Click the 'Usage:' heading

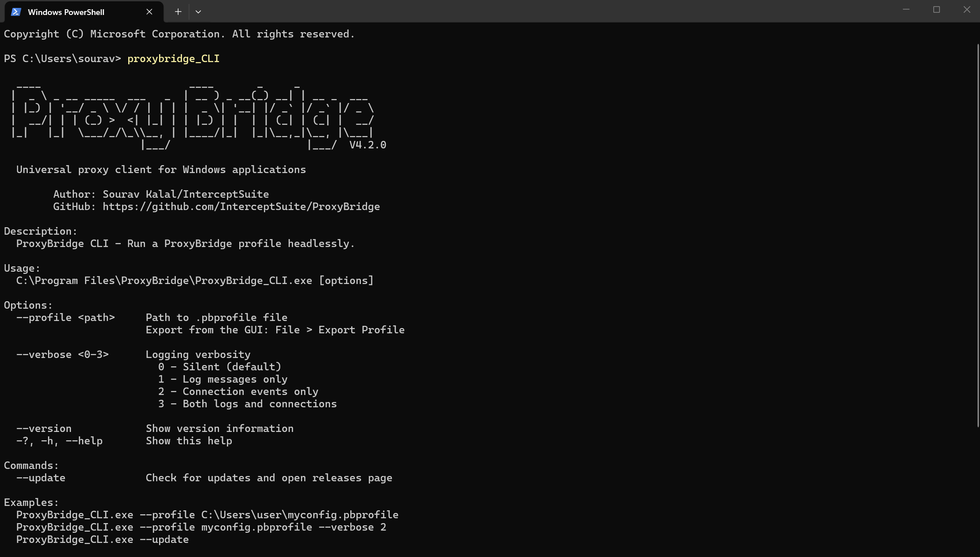tap(22, 268)
